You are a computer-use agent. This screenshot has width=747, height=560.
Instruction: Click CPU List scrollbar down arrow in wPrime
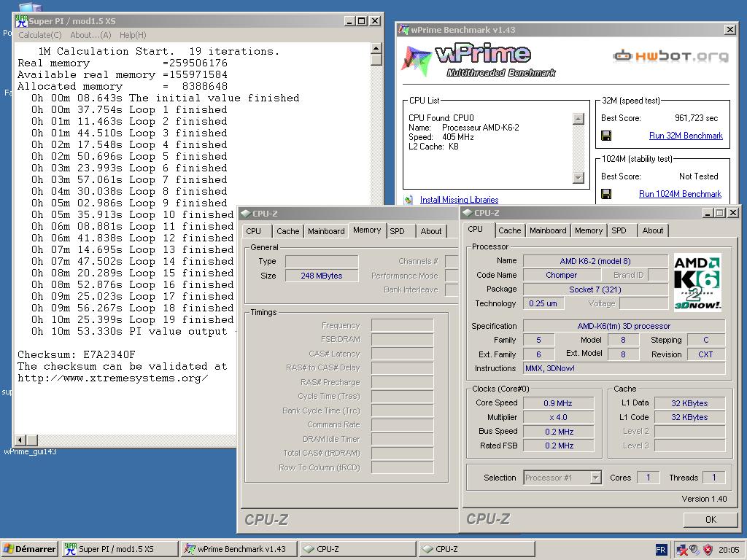578,178
